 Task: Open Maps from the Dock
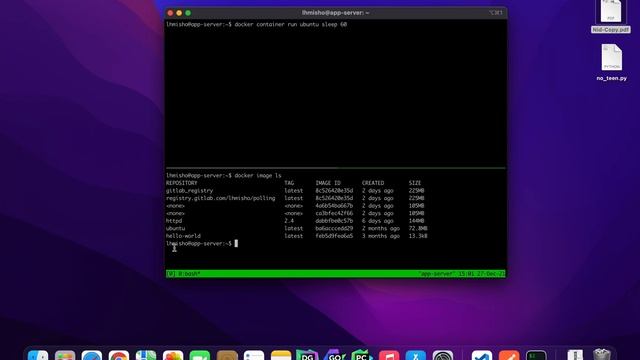coord(146,355)
